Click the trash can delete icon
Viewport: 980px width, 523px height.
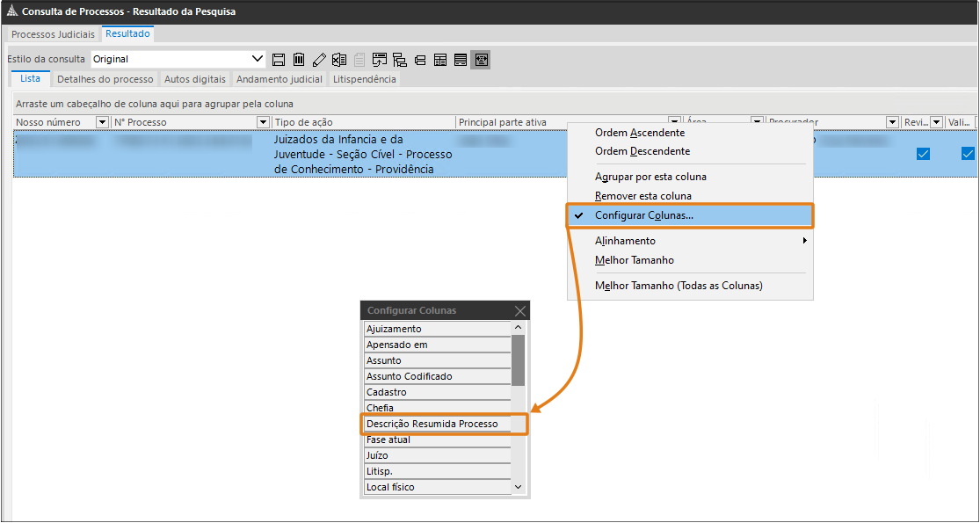[x=299, y=60]
